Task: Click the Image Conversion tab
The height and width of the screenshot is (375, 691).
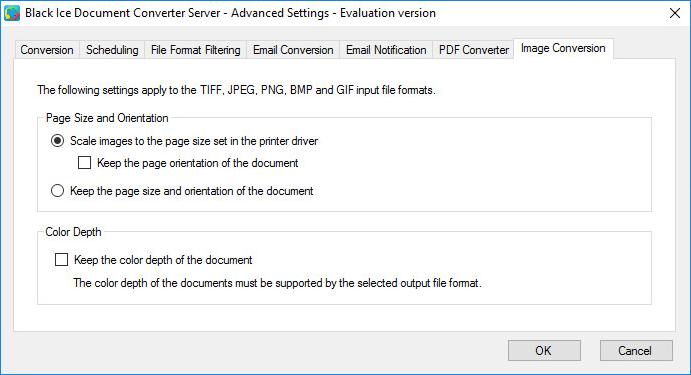Action: (563, 48)
